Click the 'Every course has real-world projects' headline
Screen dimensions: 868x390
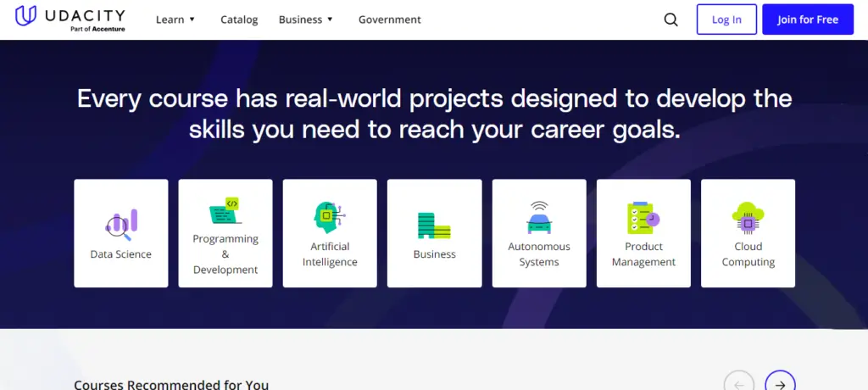coord(435,114)
